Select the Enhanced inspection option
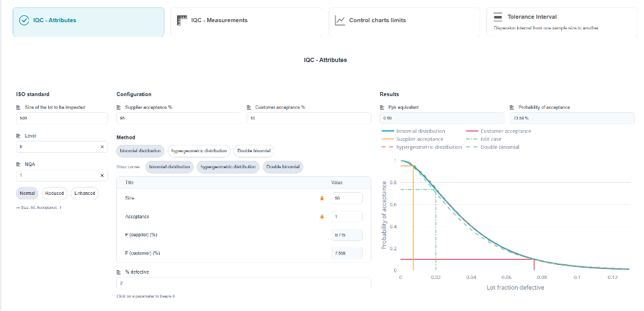This screenshot has height=311, width=644. [x=85, y=194]
